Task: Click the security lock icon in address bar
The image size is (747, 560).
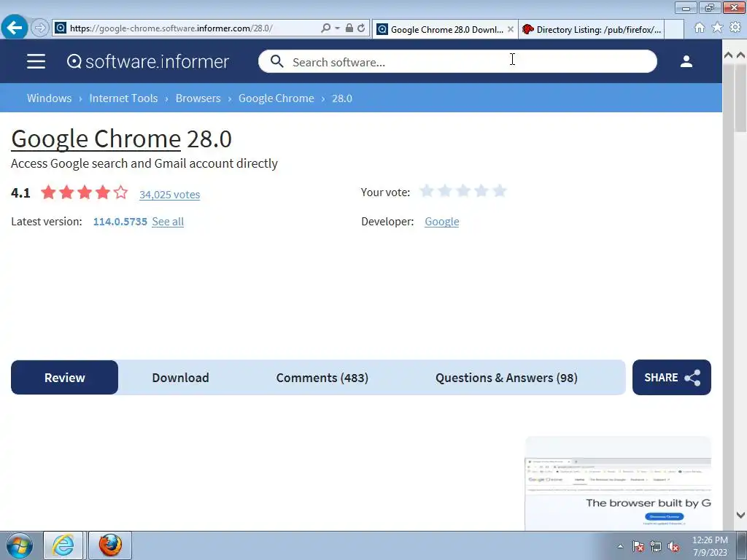Action: pos(349,28)
